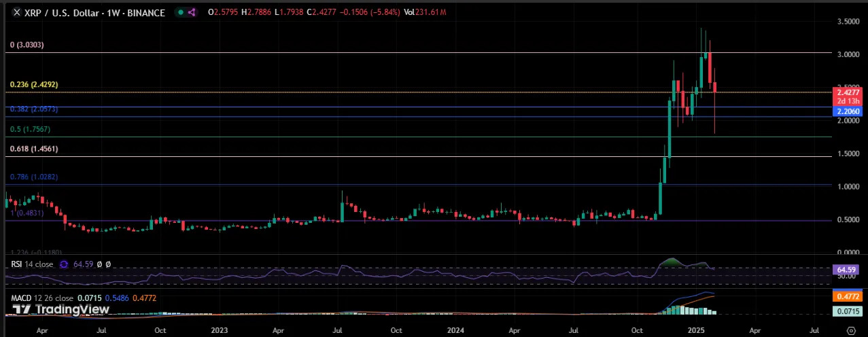
Task: Select the 0.618 (1.4561) Fibonacci level label
Action: (x=33, y=148)
